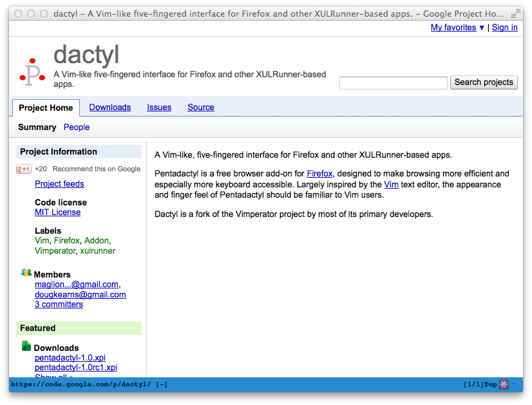
Task: Follow the Firefox link in the description
Action: click(x=319, y=174)
